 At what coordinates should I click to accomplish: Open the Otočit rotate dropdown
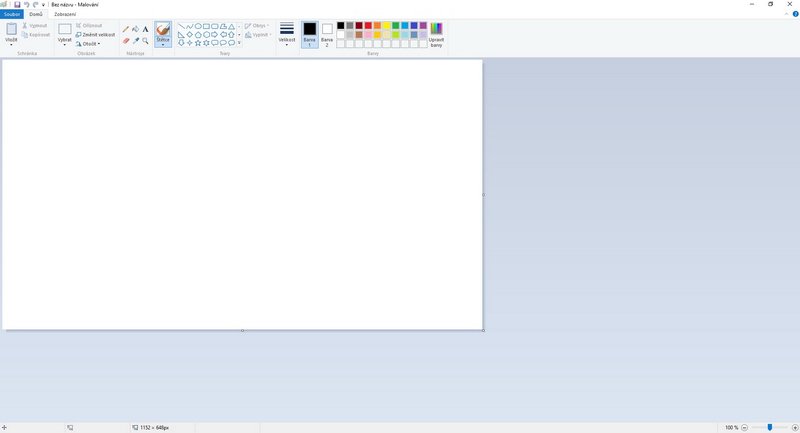click(x=89, y=44)
